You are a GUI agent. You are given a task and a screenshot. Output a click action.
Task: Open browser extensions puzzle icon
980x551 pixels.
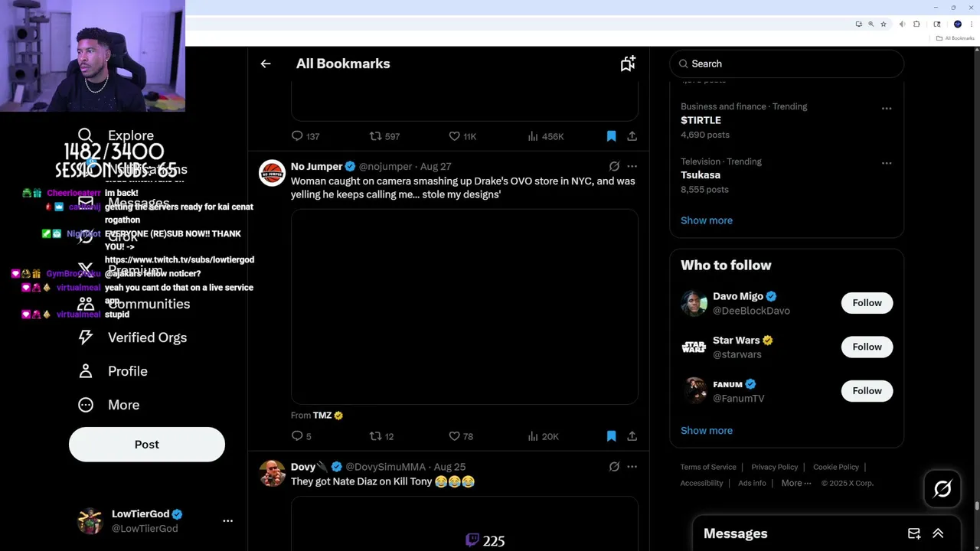[916, 24]
